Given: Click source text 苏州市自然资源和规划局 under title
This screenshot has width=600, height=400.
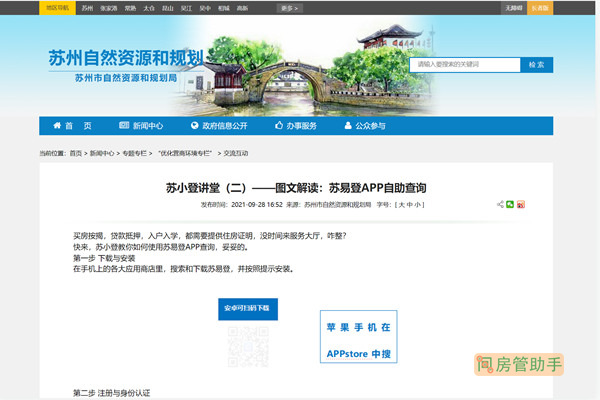Looking at the screenshot, I should click(338, 205).
